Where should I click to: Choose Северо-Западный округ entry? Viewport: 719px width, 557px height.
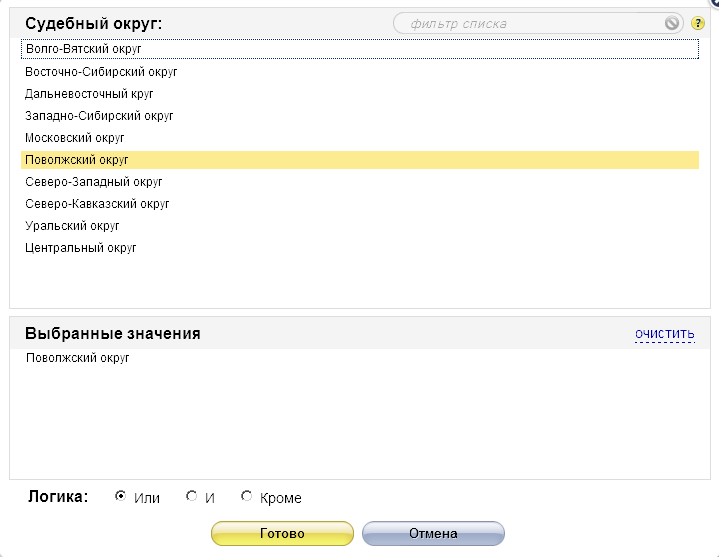coord(360,182)
